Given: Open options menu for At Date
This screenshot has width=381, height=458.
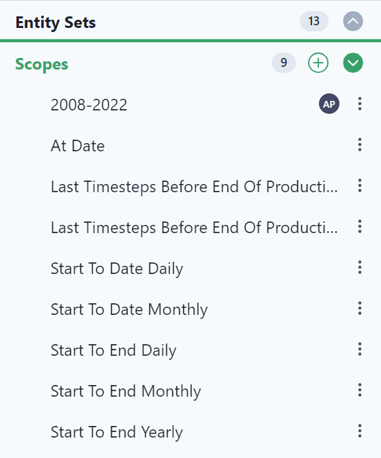Looking at the screenshot, I should (x=360, y=145).
